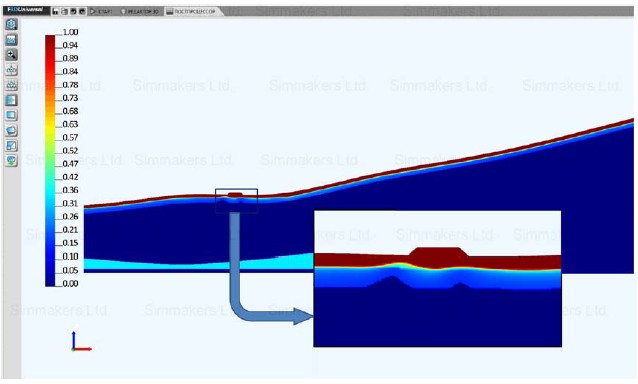
Task: Click the redo arrow icon
Action: [x=82, y=11]
